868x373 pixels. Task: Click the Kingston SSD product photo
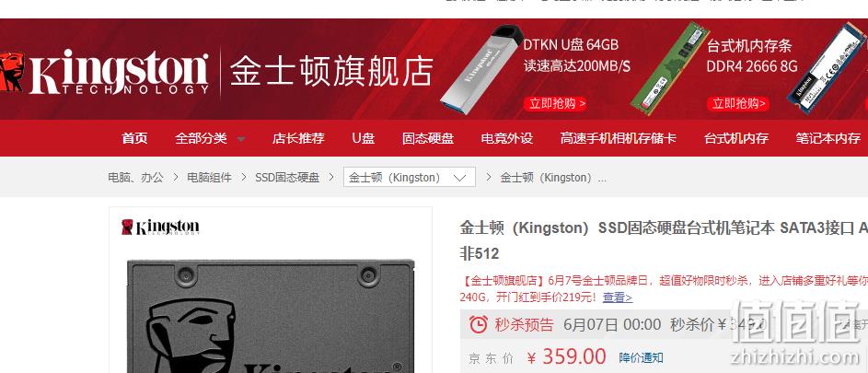[271, 316]
